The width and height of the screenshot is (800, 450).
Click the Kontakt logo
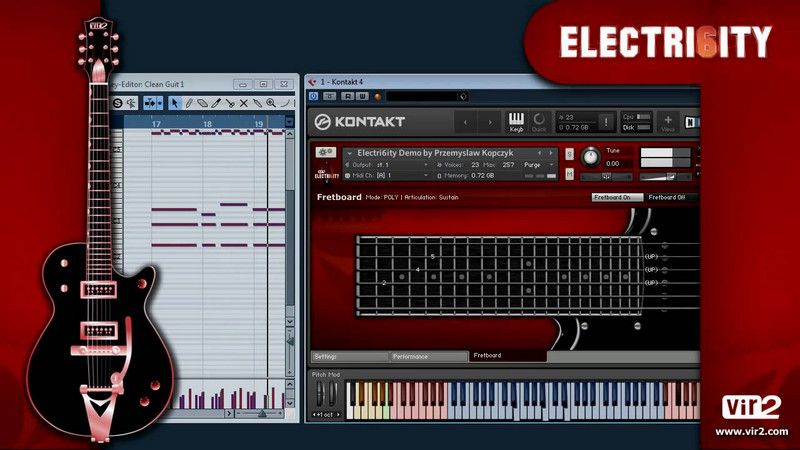[x=359, y=122]
